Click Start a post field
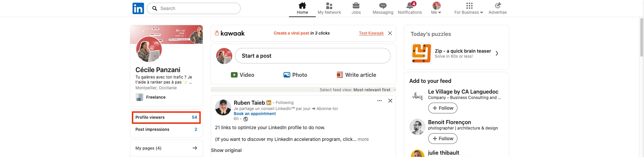This screenshot has height=157, width=644. [x=313, y=56]
